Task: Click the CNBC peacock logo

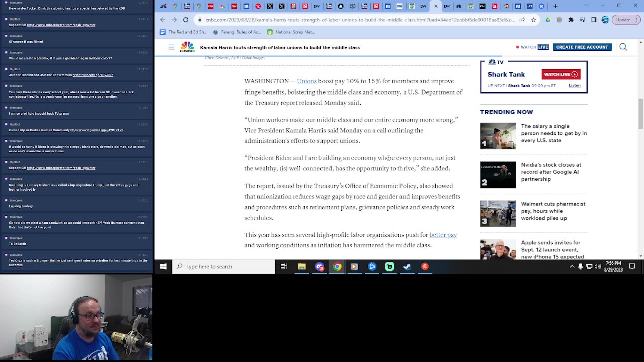Action: (x=187, y=47)
